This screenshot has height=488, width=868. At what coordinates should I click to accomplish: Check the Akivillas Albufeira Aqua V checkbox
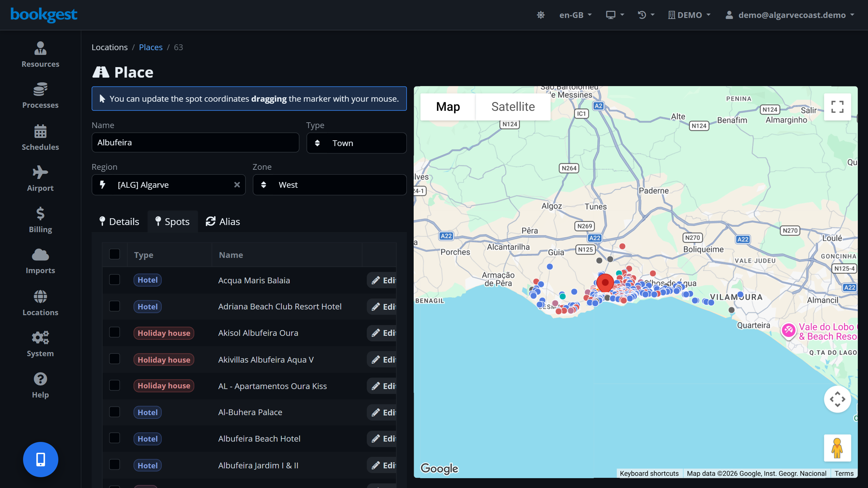[115, 359]
